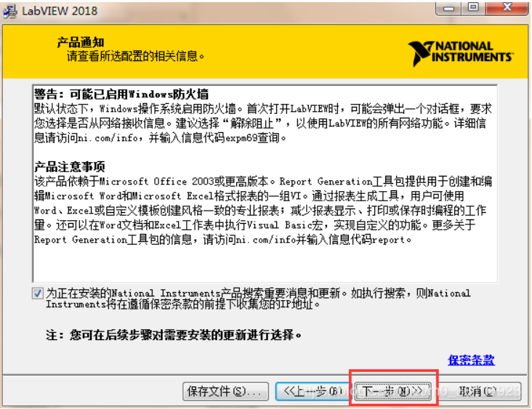532x409 pixels.
Task: Click the note 您可在后续步骤 text
Action: (174, 335)
